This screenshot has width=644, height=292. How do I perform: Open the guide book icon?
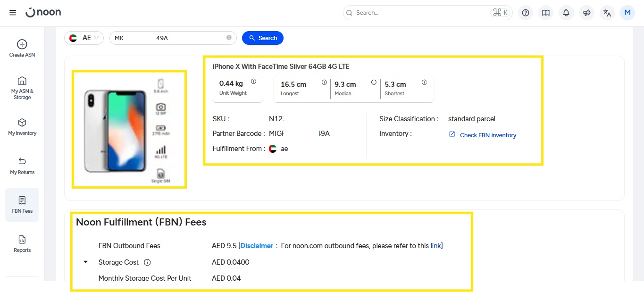[546, 13]
